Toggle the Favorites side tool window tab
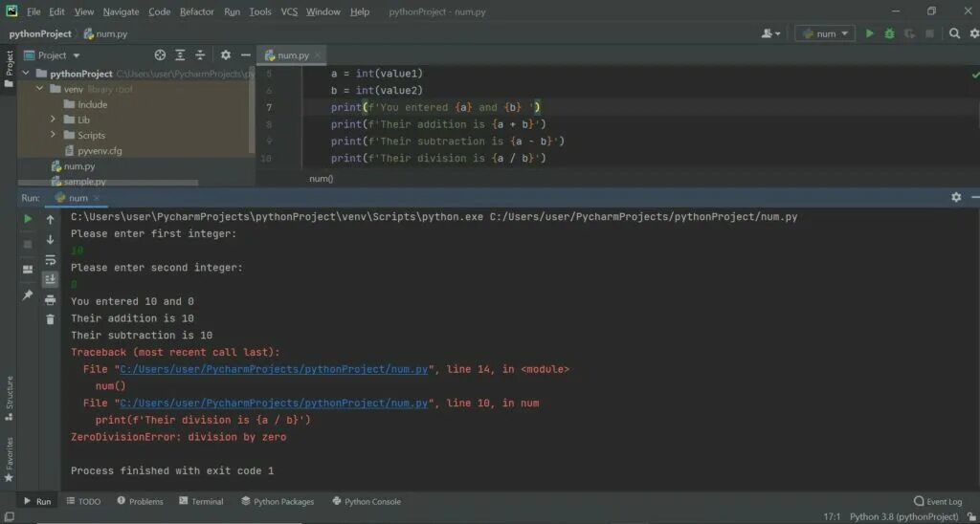Viewport: 980px width, 524px height. coord(9,460)
